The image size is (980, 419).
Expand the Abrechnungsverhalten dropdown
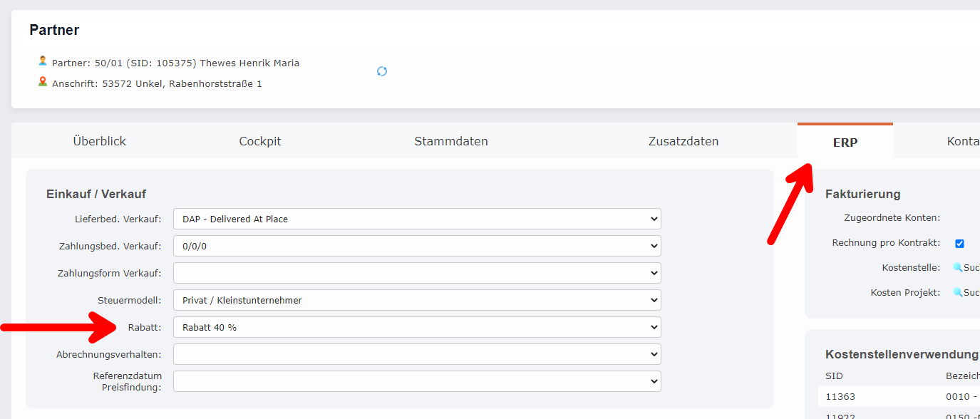[x=417, y=354]
